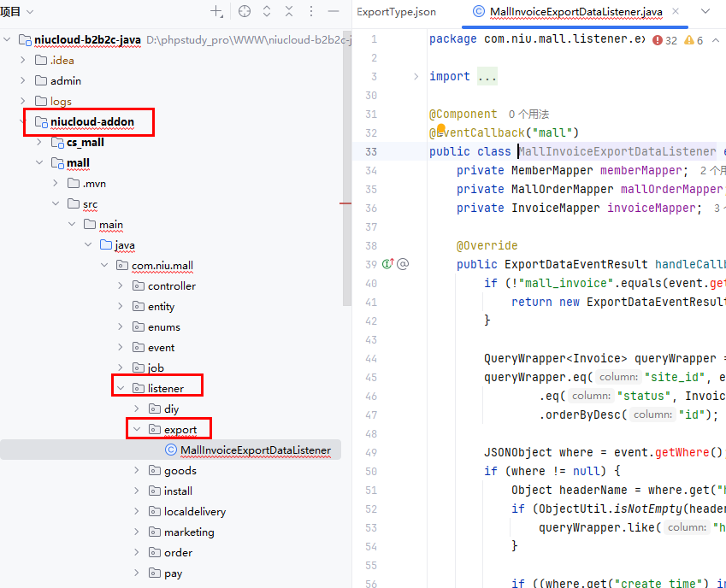Image resolution: width=726 pixels, height=588 pixels.
Task: Open the 项目 view dropdown
Action: pos(17,12)
